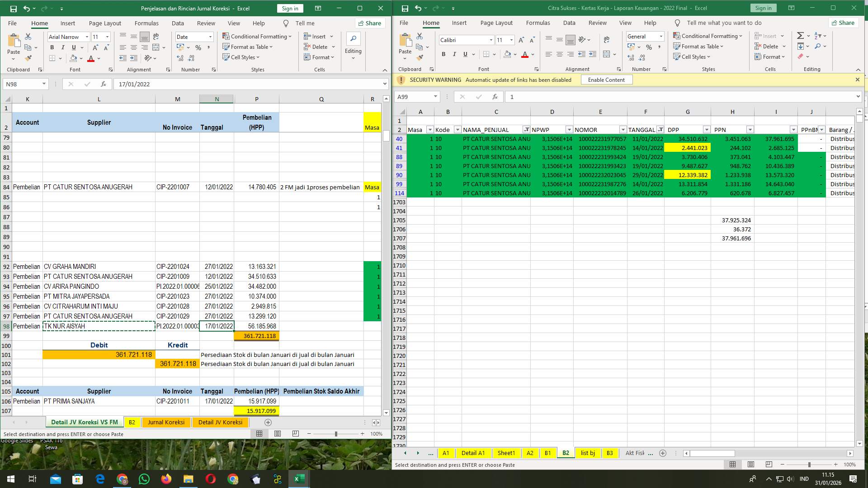The height and width of the screenshot is (488, 868).
Task: Click the Wrap Text icon
Action: point(156,37)
